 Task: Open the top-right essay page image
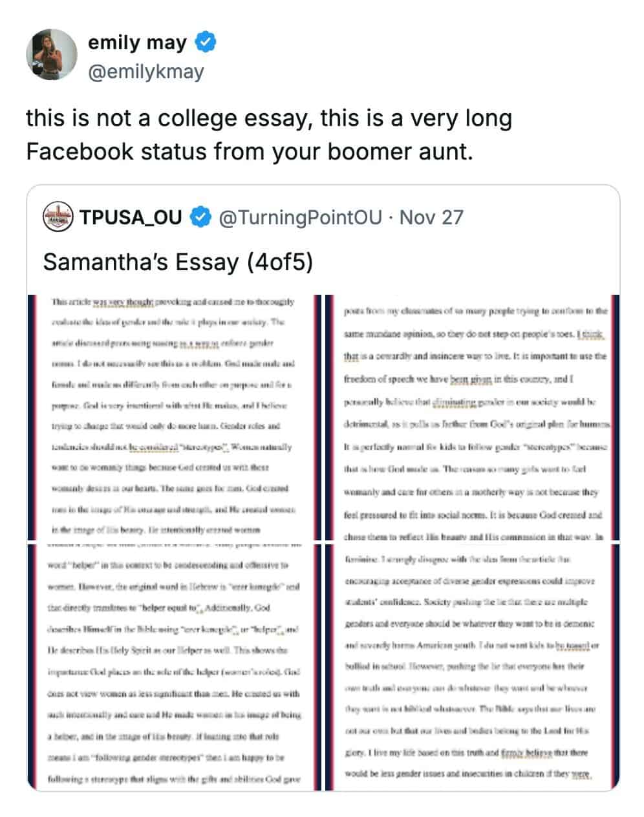pos(473,417)
